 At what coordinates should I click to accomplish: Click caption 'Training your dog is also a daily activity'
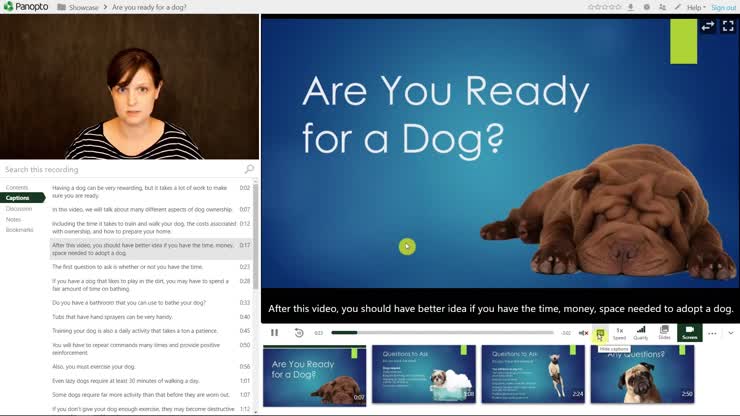[150, 331]
